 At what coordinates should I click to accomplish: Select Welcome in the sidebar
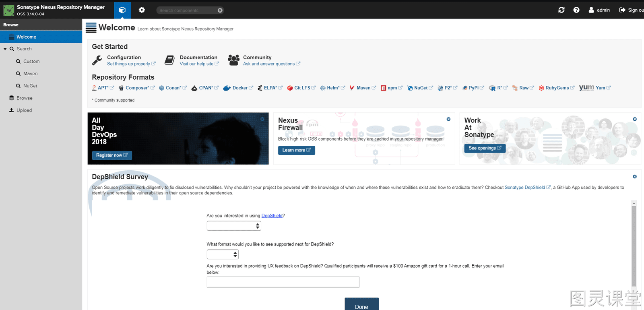point(41,37)
